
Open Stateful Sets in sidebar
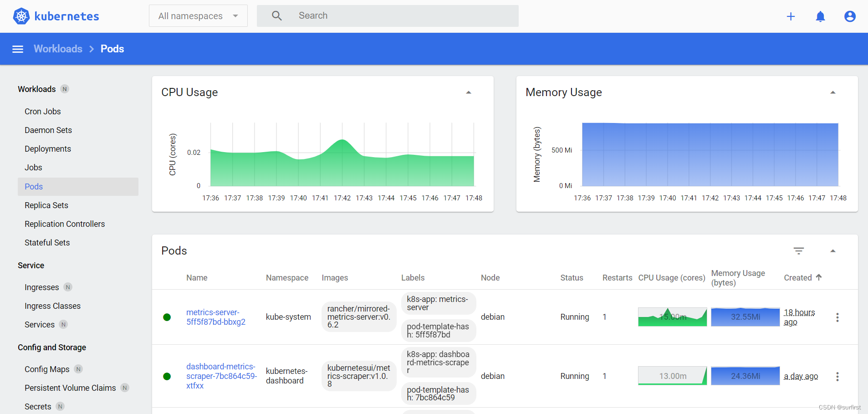point(47,243)
